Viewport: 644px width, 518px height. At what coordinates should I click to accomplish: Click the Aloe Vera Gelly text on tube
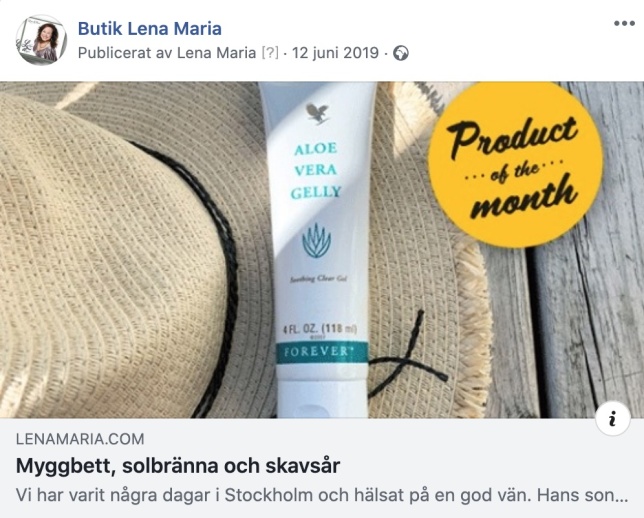click(x=316, y=170)
